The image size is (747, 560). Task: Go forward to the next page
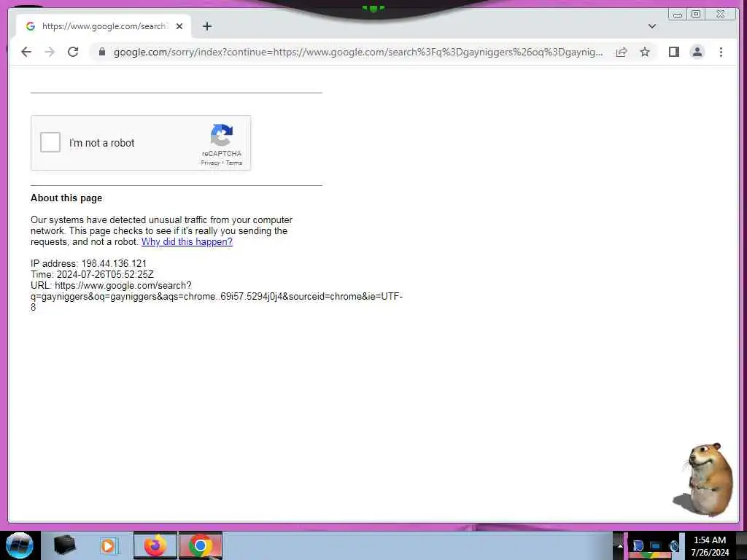(50, 52)
